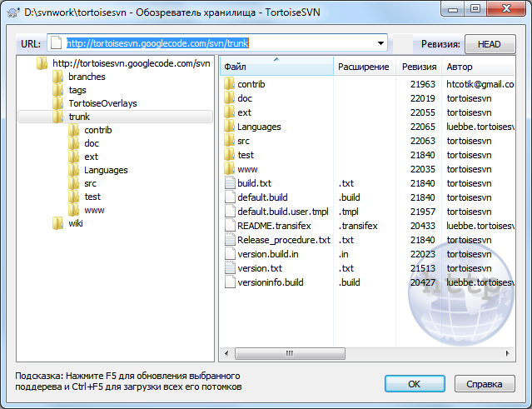The image size is (532, 409).
Task: Click the wiki folder icon in tree
Action: (58, 223)
